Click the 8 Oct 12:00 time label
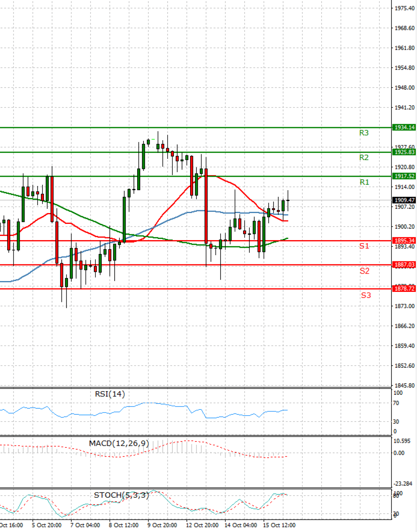This screenshot has width=417, height=532. tap(124, 525)
